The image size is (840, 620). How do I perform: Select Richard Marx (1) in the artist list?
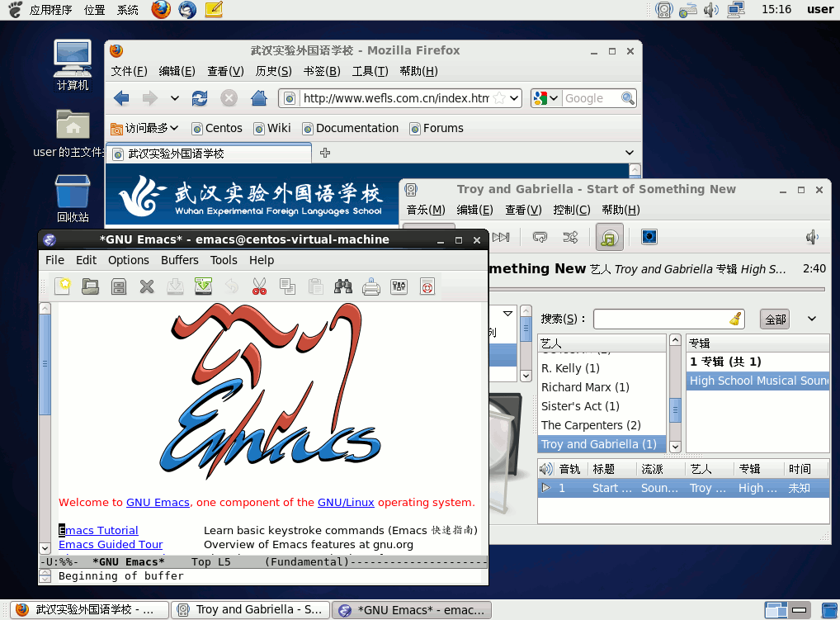[602, 387]
